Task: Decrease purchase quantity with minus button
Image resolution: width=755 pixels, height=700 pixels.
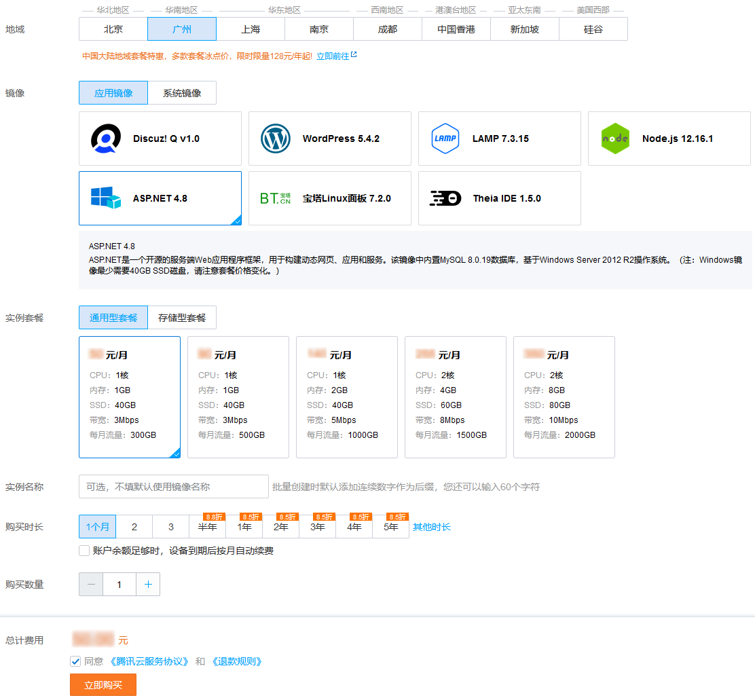Action: [91, 584]
